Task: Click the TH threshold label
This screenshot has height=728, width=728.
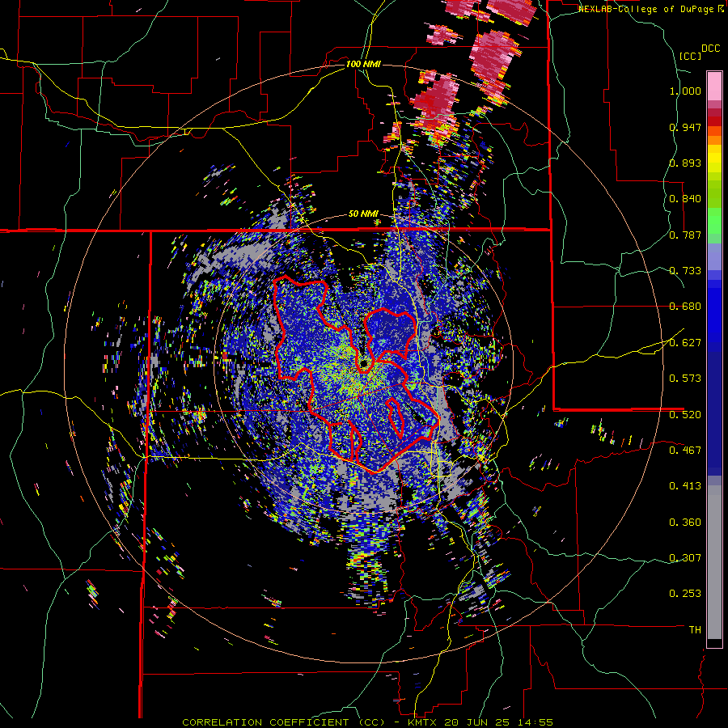Action: coord(695,629)
